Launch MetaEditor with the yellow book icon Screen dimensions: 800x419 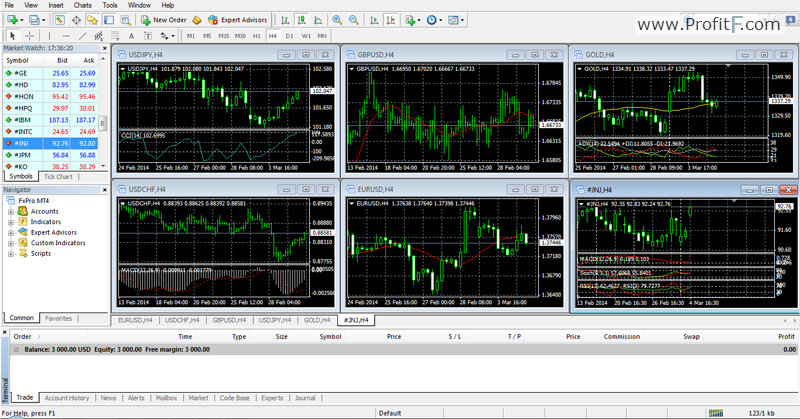[196, 20]
